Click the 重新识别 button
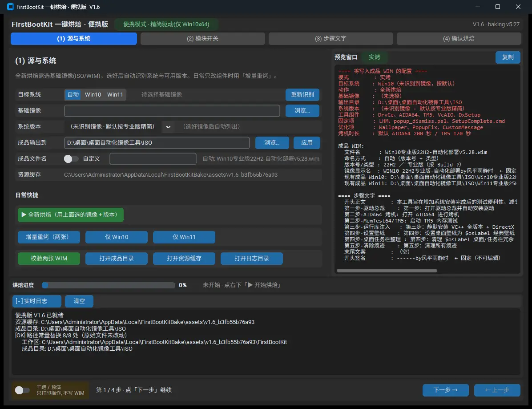Screen dimensions: 532x409 302,95
